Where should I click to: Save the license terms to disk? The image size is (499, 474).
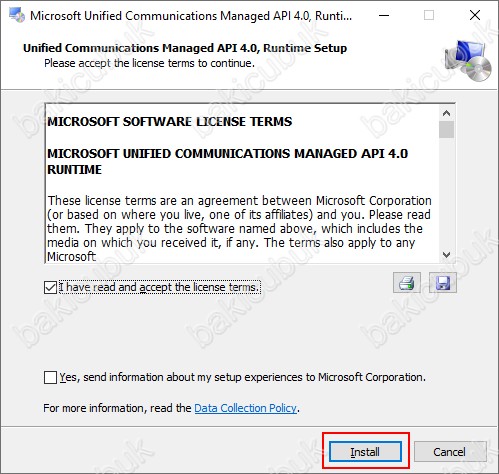coord(443,283)
